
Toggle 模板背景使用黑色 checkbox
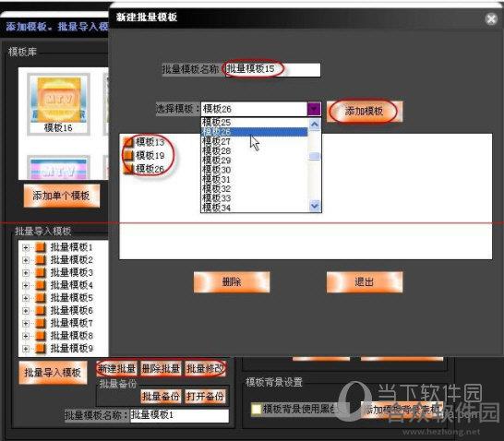point(257,410)
